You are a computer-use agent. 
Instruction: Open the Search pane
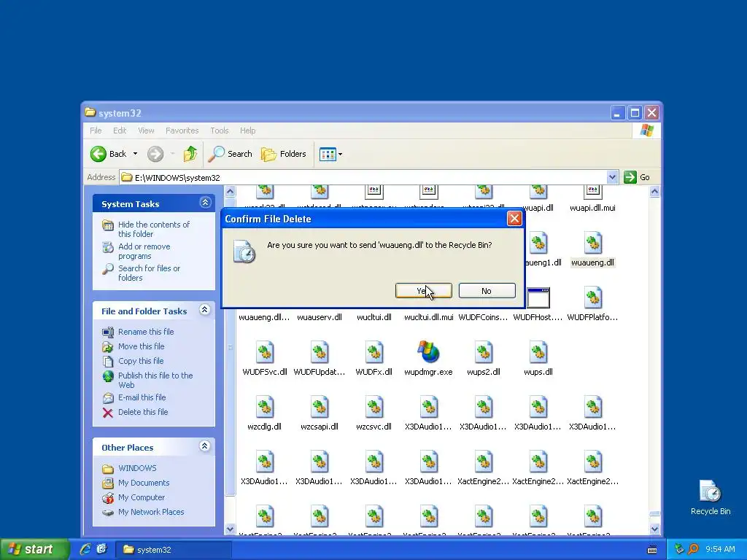pos(231,154)
